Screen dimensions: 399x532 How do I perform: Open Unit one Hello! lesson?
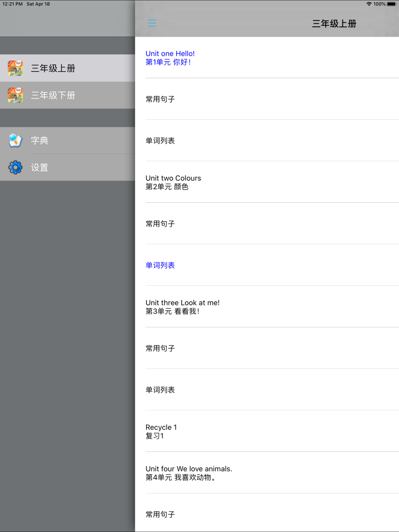pyautogui.click(x=267, y=57)
